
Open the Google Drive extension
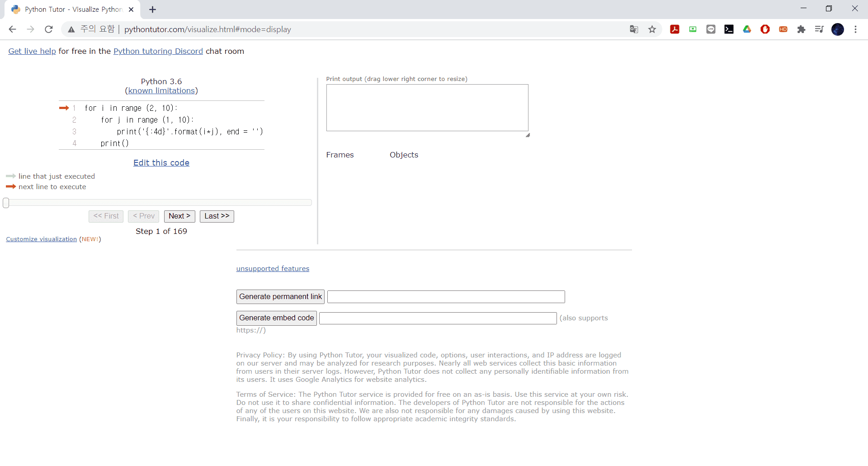click(747, 29)
